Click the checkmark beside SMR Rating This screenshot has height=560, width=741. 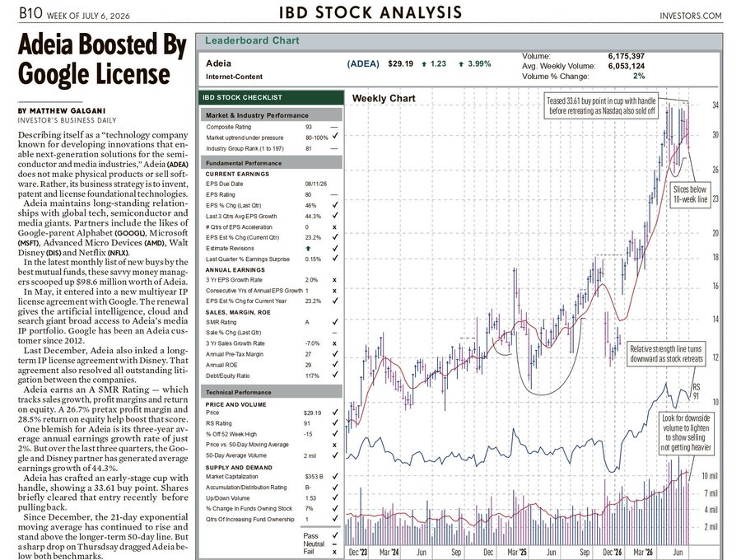coord(335,322)
